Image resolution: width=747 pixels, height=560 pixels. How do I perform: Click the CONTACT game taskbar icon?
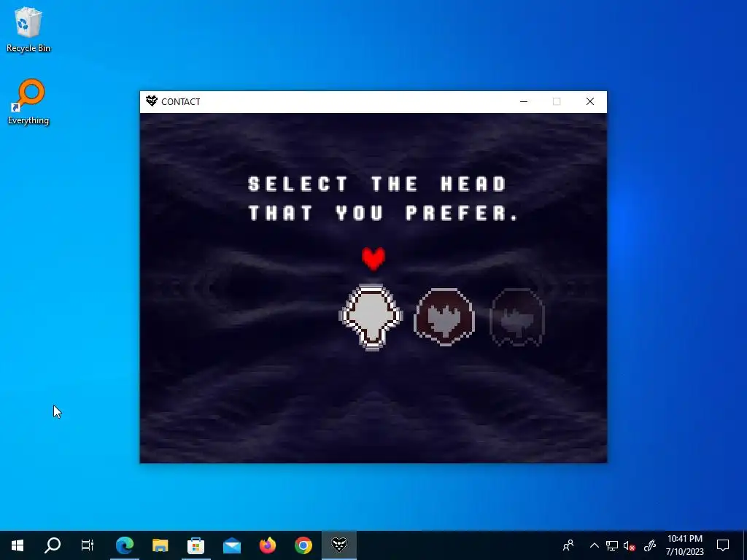pyautogui.click(x=338, y=545)
